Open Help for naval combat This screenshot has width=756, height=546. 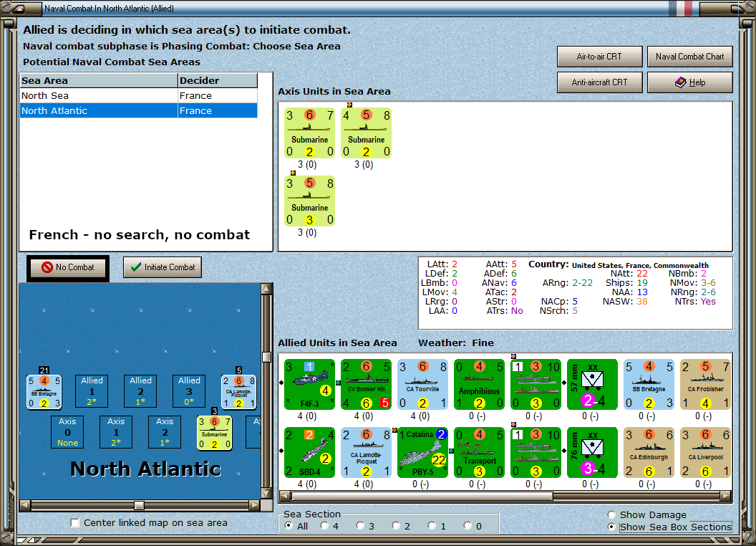pyautogui.click(x=690, y=82)
